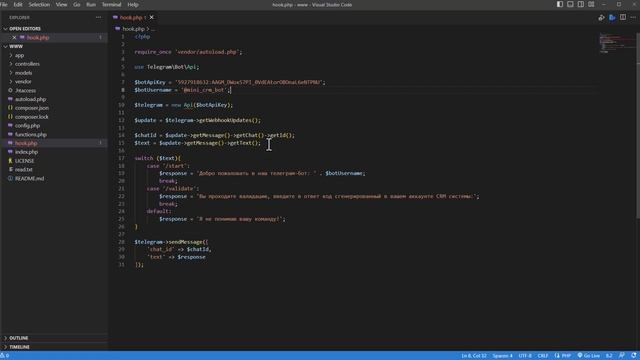Viewport: 640px width, 360px height.
Task: Open notifications bell in status bar
Action: (633, 356)
